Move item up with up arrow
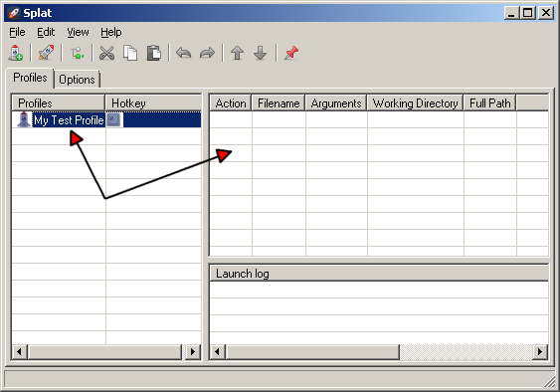Screen dimensions: 560x392 coord(237,53)
